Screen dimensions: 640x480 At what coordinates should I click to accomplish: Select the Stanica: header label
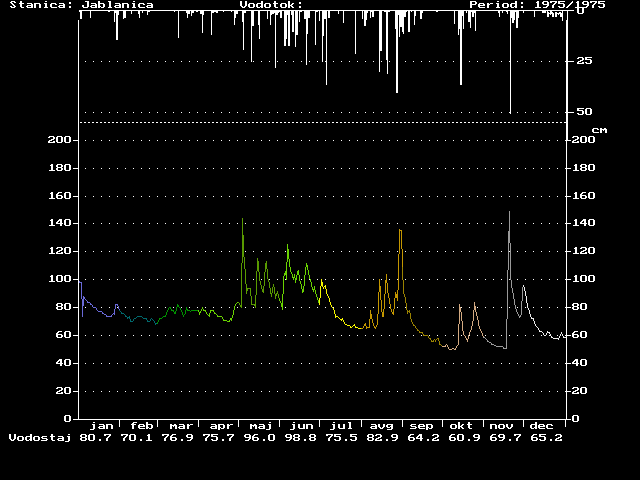click(40, 5)
